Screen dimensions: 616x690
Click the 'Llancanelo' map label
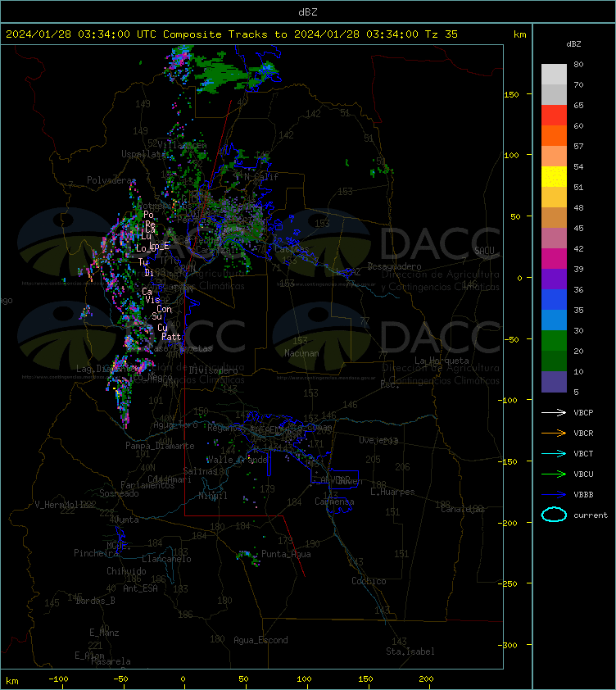pos(166,559)
